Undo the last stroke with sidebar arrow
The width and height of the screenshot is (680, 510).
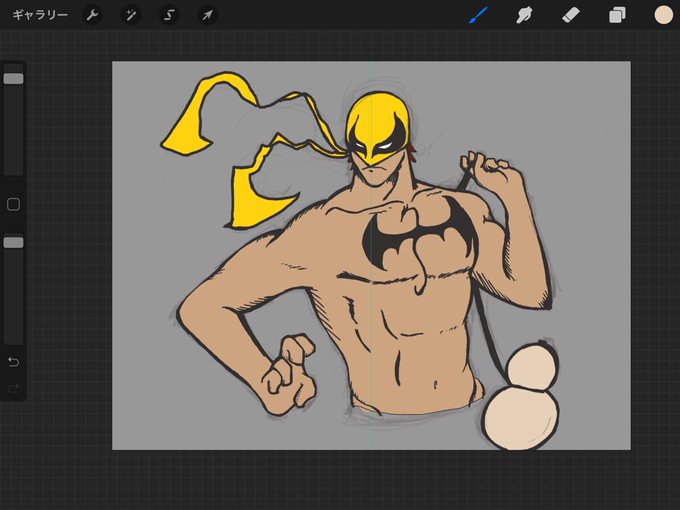(13, 361)
